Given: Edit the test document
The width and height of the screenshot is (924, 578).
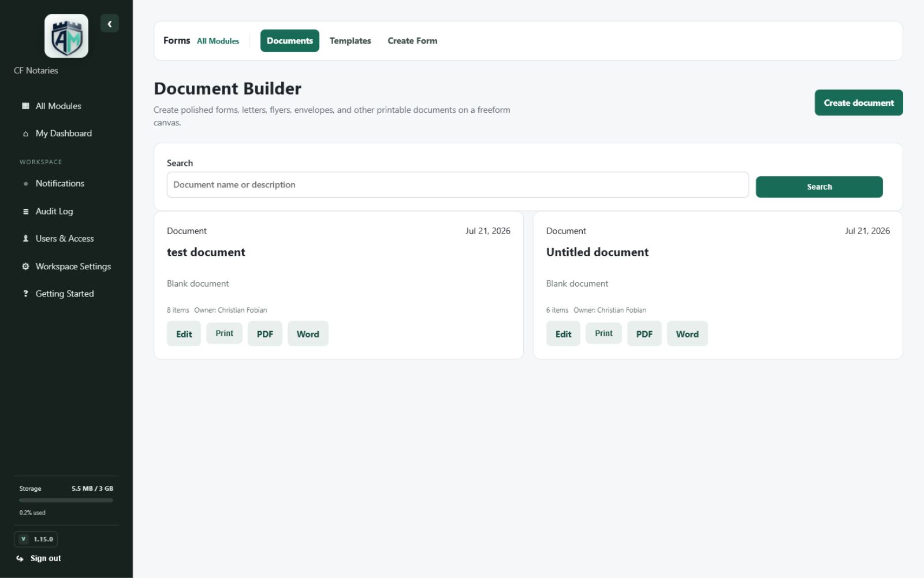Looking at the screenshot, I should 184,334.
